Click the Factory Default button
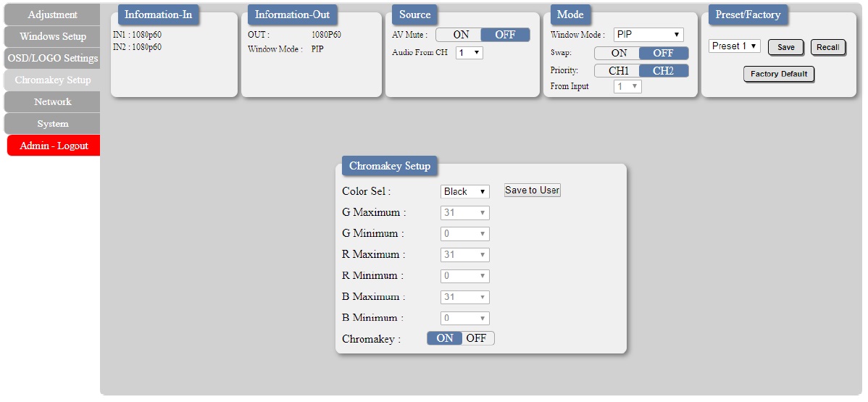This screenshot has height=402, width=868. coord(779,74)
